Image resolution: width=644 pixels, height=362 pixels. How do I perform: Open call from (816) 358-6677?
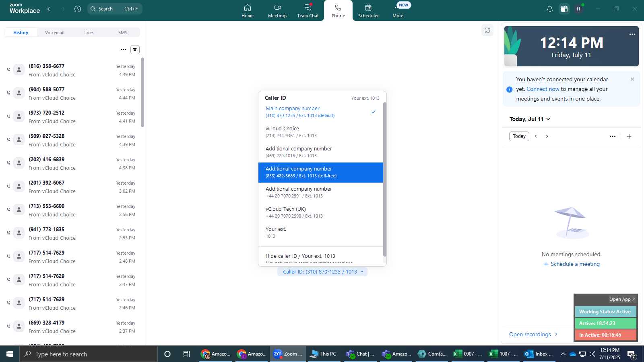[72, 70]
